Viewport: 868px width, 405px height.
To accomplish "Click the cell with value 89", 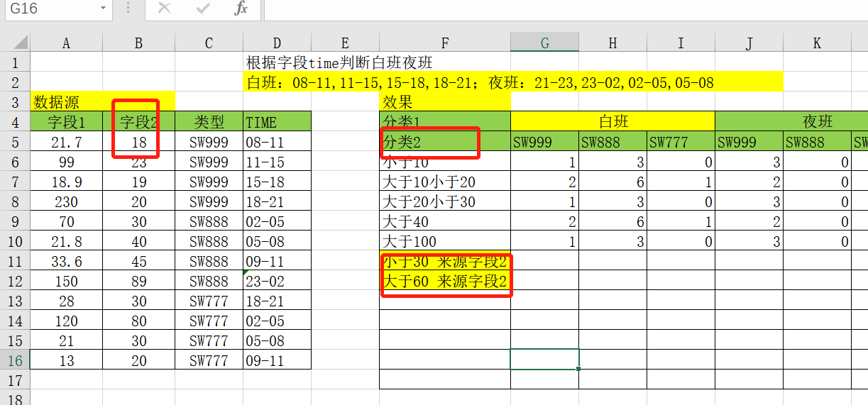I will click(x=138, y=281).
